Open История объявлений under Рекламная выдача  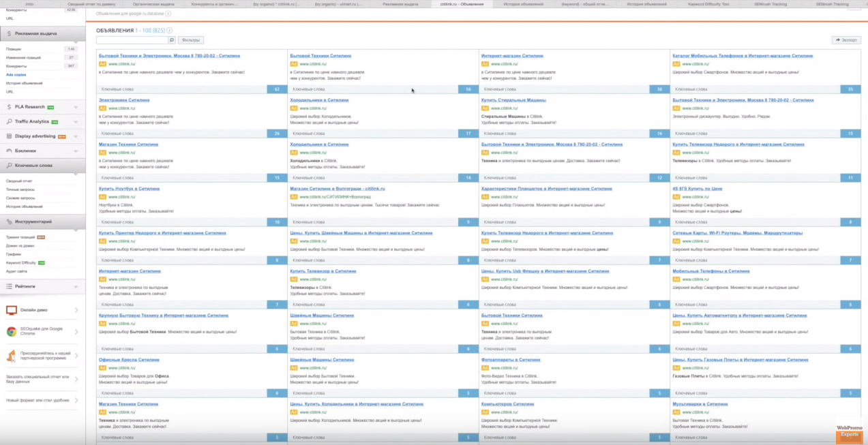[24, 83]
